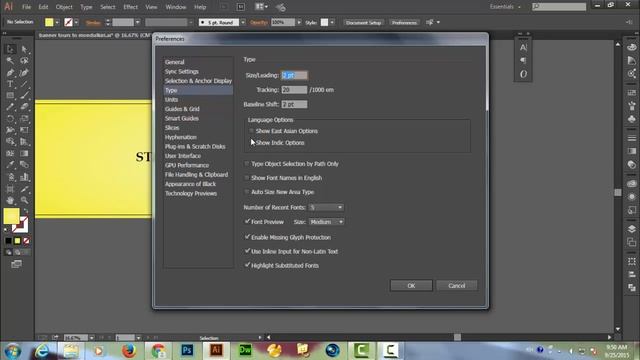Open the stroke color dropdown arrow in control bar

pyautogui.click(x=76, y=22)
